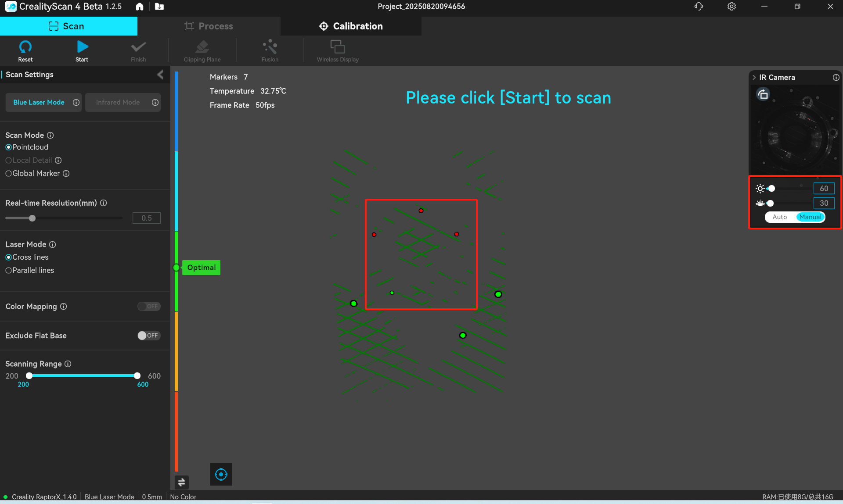The height and width of the screenshot is (504, 843).
Task: Switch exposure to Auto mode
Action: (x=780, y=217)
